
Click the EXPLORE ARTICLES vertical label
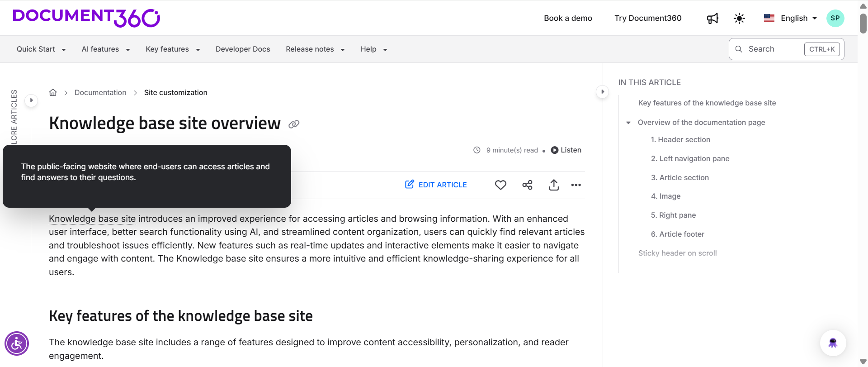14,117
